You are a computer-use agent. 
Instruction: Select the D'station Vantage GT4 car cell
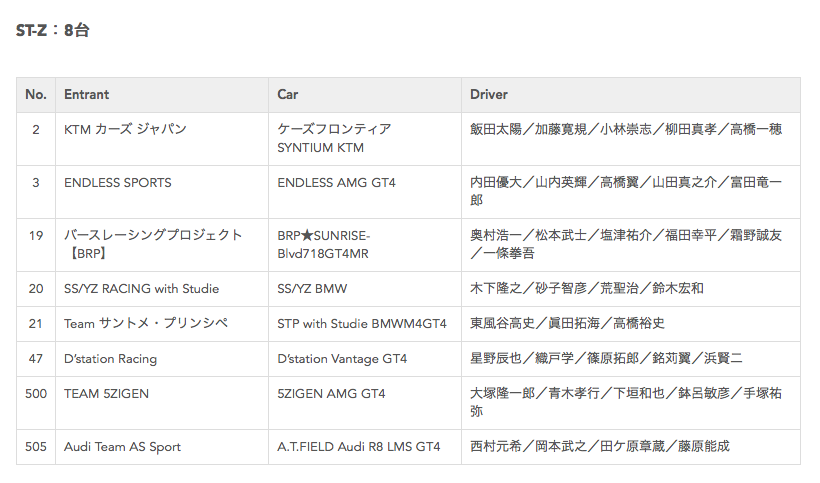342,359
